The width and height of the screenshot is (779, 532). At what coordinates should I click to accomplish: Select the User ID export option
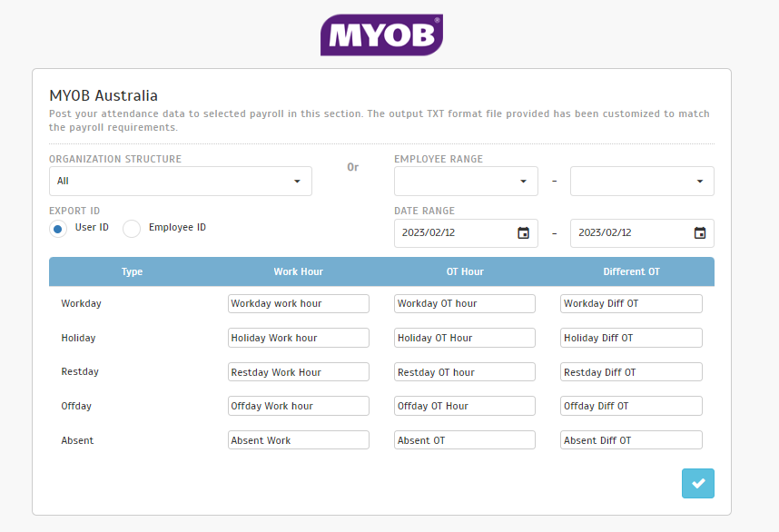coord(57,229)
